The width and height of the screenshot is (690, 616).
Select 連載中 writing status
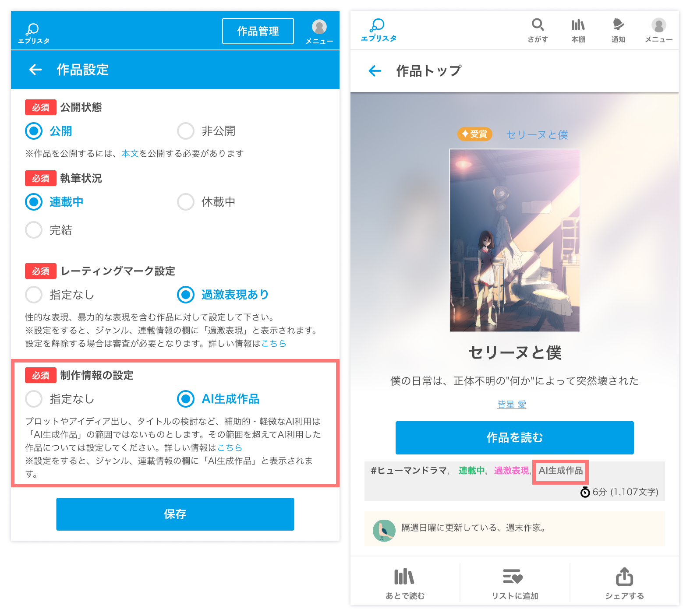pyautogui.click(x=34, y=202)
